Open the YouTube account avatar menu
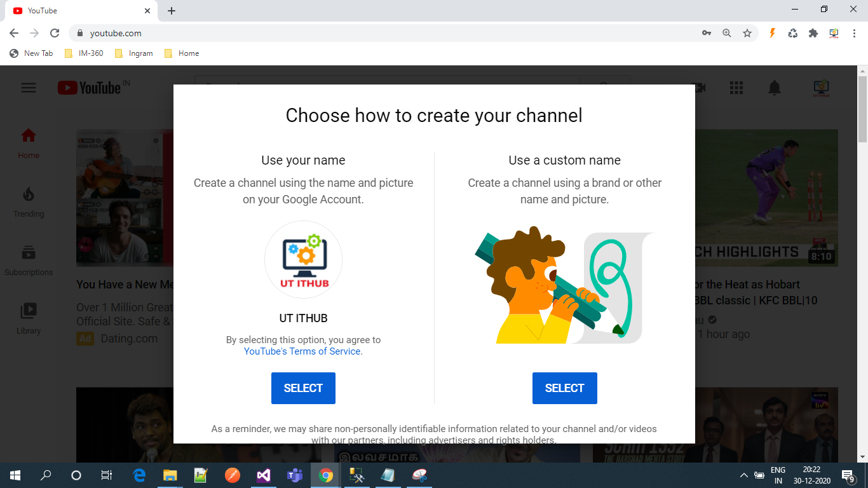 tap(821, 88)
